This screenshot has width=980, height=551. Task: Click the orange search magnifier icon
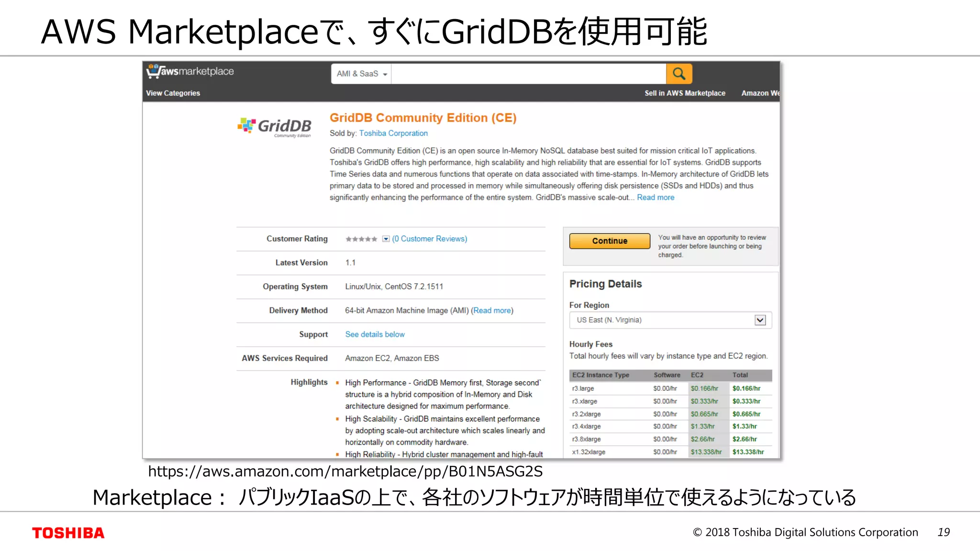[x=679, y=74]
